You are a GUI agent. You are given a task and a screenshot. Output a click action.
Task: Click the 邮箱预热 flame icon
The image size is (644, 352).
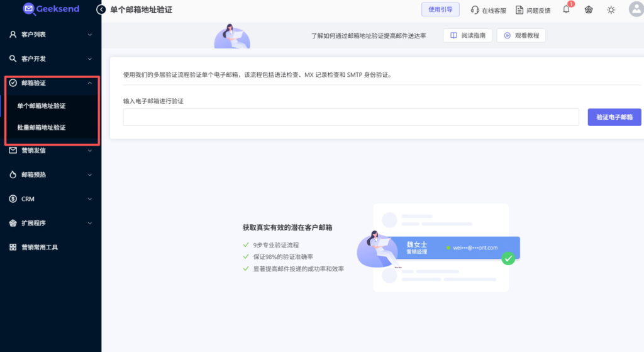coord(13,175)
